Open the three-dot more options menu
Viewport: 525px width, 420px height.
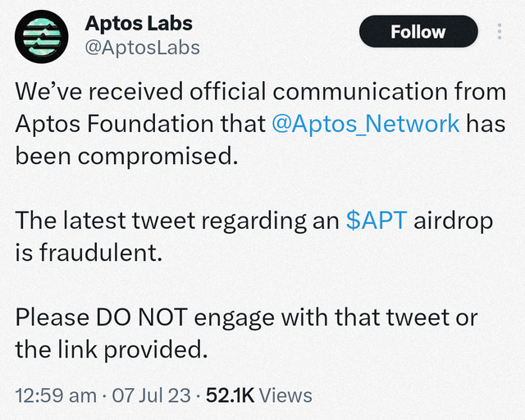tap(500, 31)
